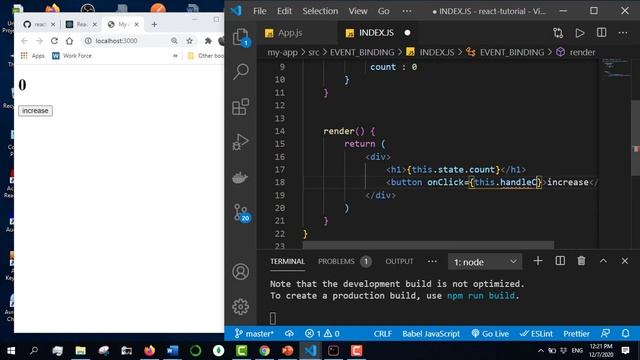
Task: Close the terminal panel
Action: 624,261
